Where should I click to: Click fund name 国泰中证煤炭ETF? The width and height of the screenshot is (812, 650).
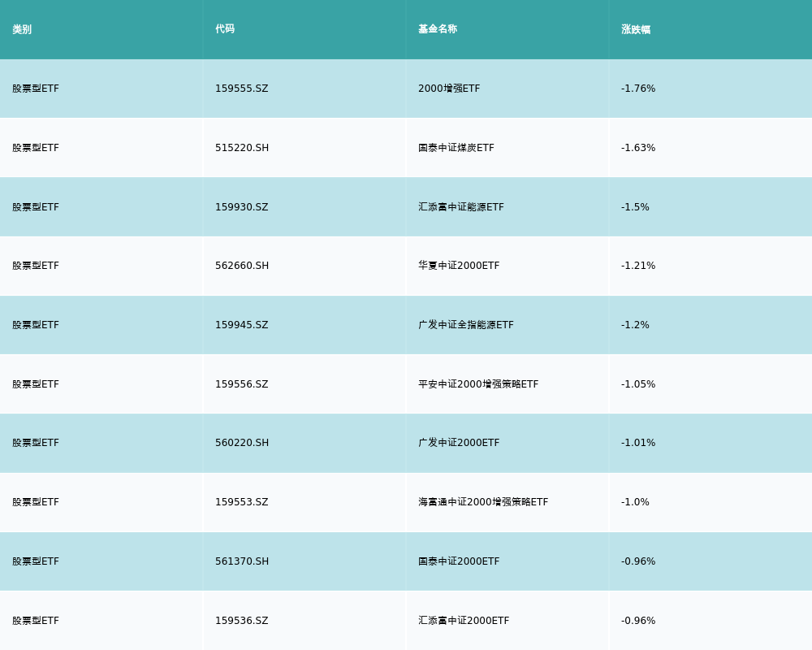pos(456,148)
